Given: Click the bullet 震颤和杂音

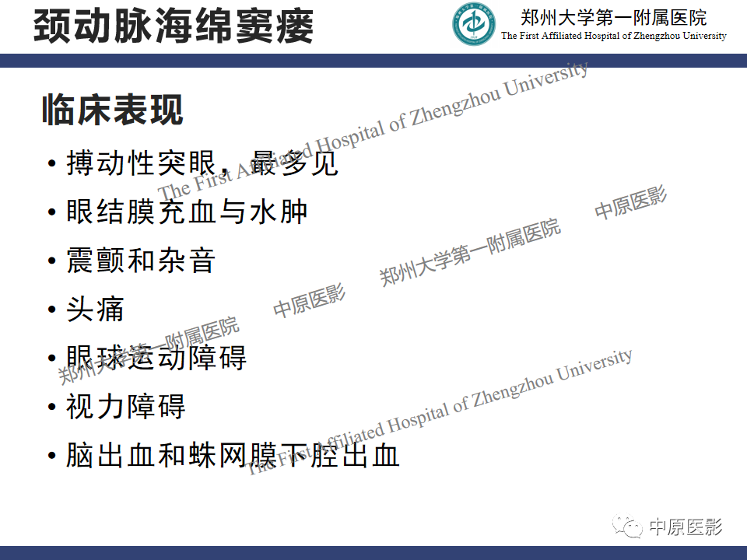Looking at the screenshot, I should pos(141,261).
